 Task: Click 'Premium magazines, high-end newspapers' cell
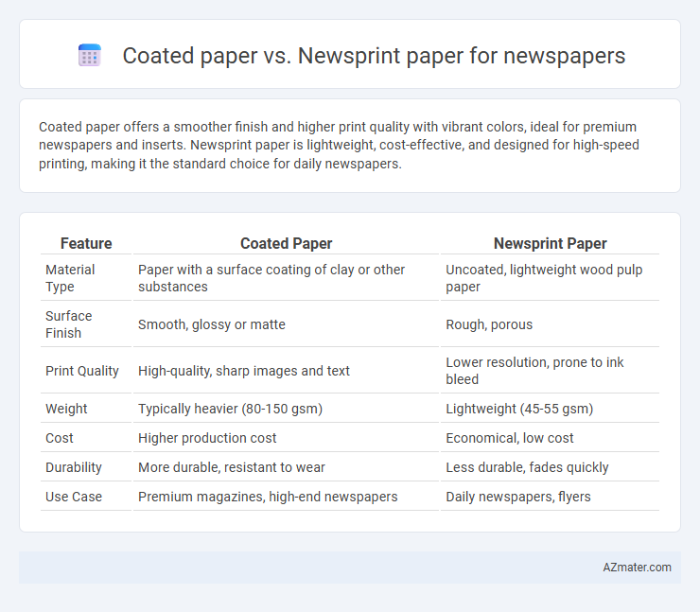tap(287, 497)
